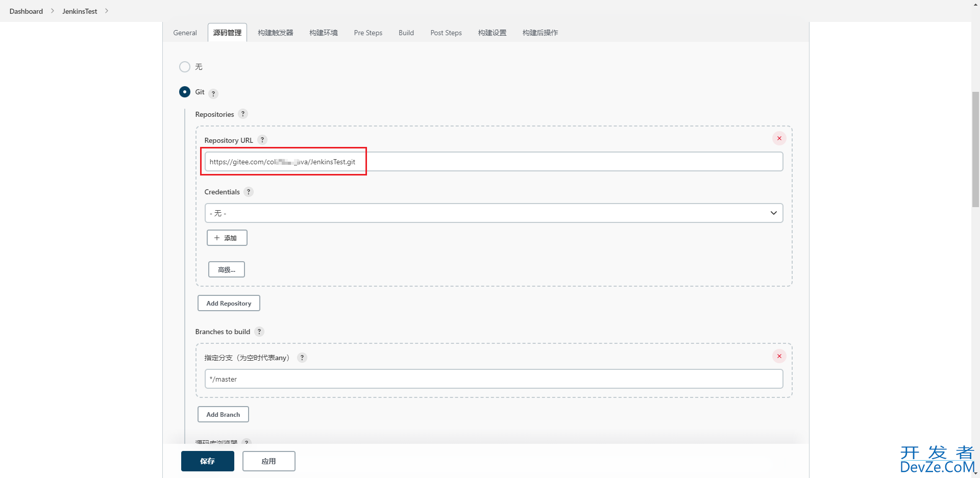
Task: Go to the 构建触发器 tab
Action: coord(276,33)
